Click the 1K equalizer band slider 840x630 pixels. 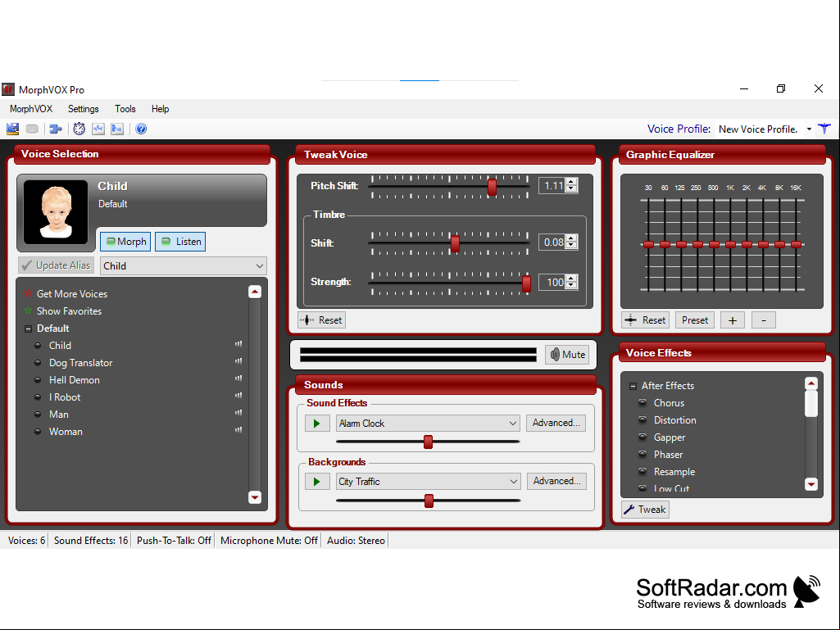(731, 245)
